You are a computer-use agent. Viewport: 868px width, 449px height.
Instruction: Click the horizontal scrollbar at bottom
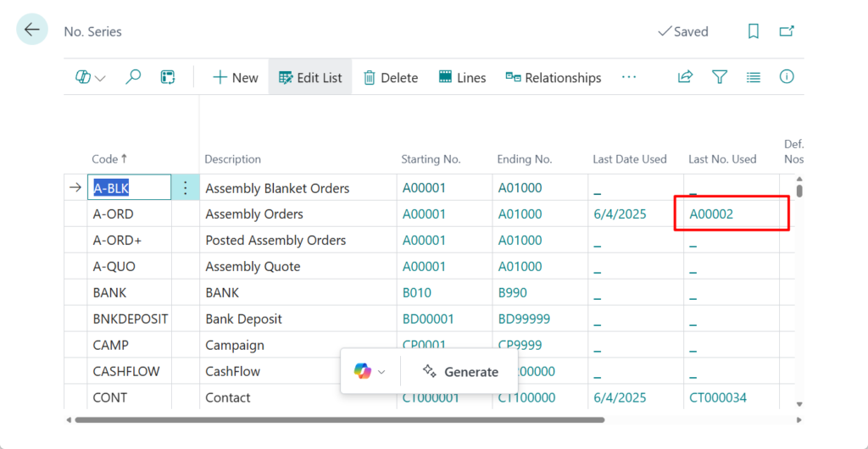coord(339,419)
